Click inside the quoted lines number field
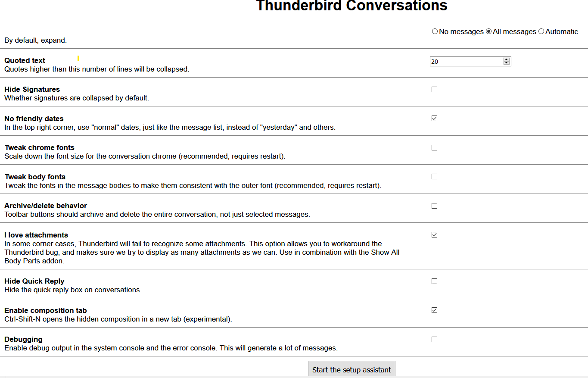Viewport: 588px width, 378px height. coord(461,61)
